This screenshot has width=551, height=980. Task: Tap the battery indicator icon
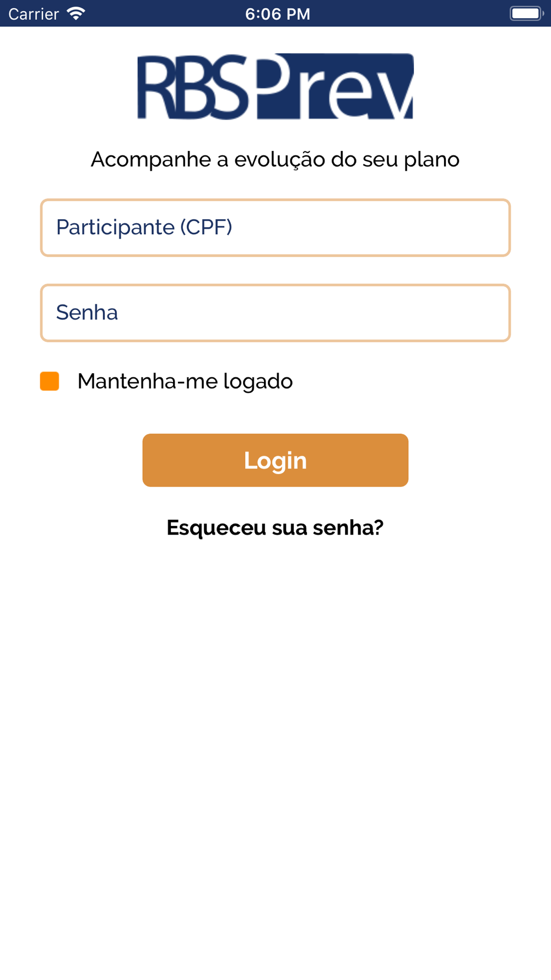pos(526,13)
